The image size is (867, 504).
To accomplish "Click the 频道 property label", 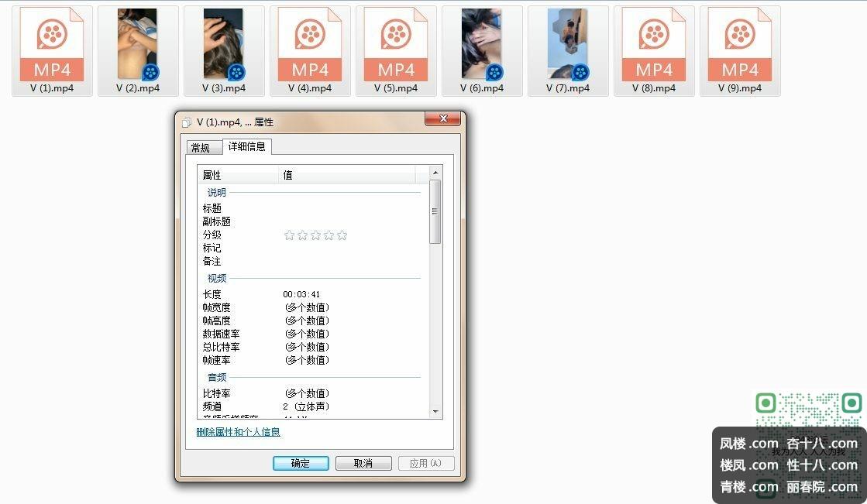I will pos(212,407).
